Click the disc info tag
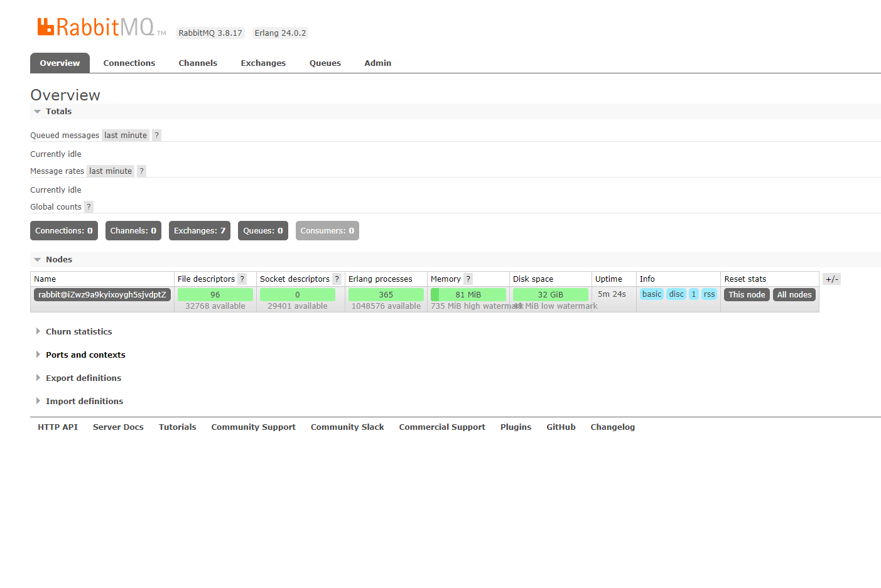 pos(676,294)
